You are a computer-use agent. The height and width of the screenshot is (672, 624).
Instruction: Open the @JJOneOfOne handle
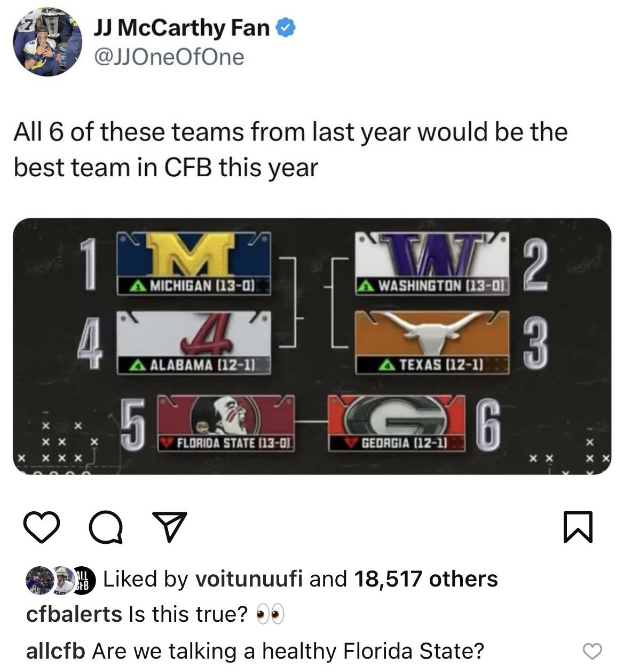(168, 57)
